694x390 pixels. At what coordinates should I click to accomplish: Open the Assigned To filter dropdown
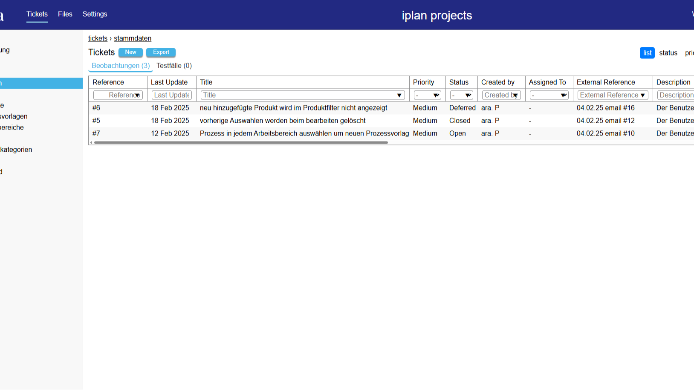click(549, 95)
